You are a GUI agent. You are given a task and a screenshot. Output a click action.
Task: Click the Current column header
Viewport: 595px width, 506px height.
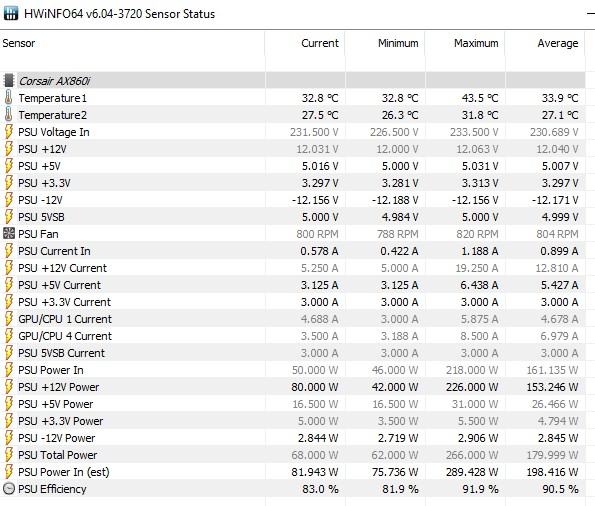[x=320, y=43]
